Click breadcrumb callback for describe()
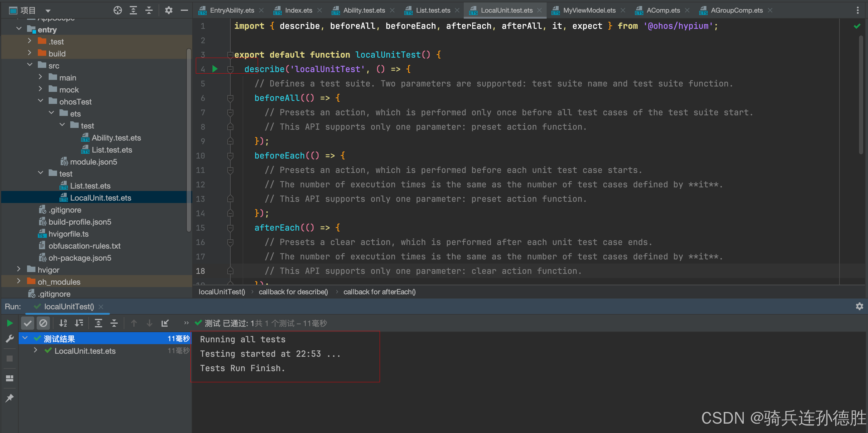This screenshot has width=868, height=433. [293, 292]
